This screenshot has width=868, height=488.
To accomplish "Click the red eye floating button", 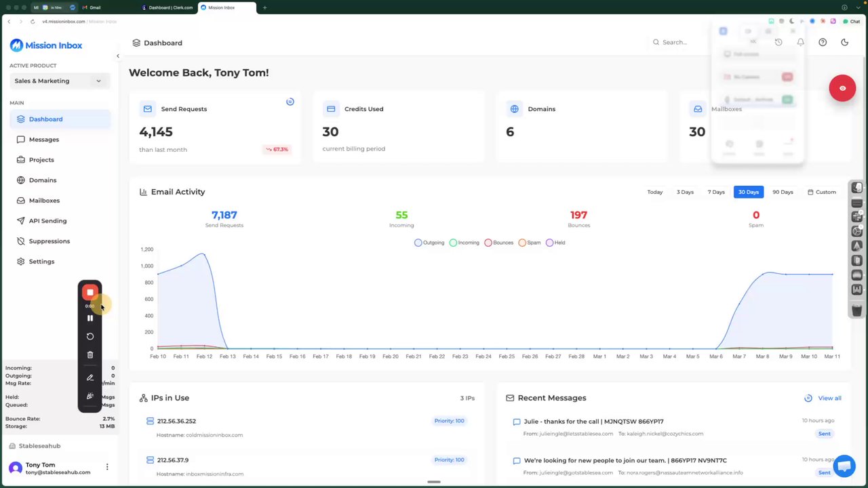I will [842, 88].
